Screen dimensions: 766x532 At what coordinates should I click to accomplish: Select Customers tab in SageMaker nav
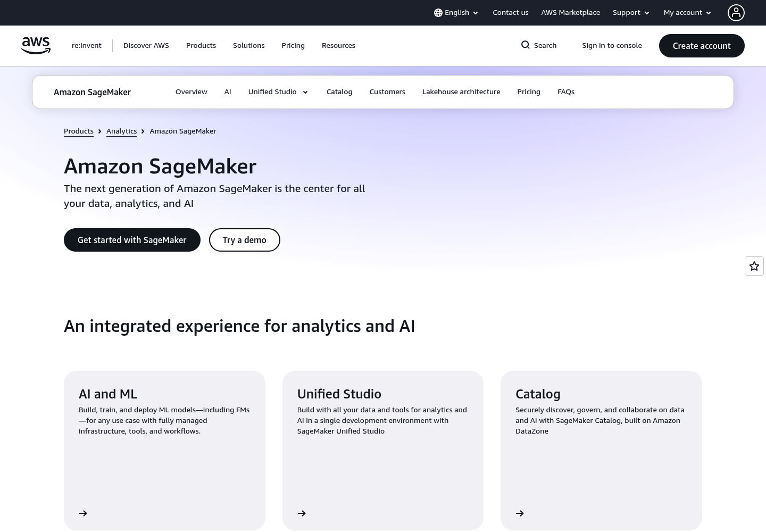[387, 92]
